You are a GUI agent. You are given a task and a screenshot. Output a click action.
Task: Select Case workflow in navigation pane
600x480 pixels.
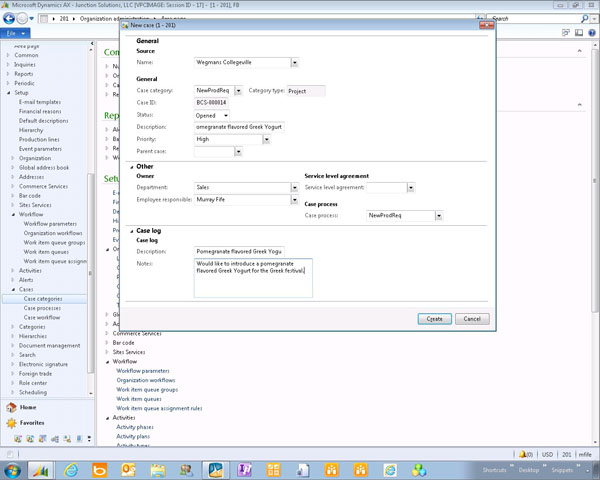(x=42, y=318)
